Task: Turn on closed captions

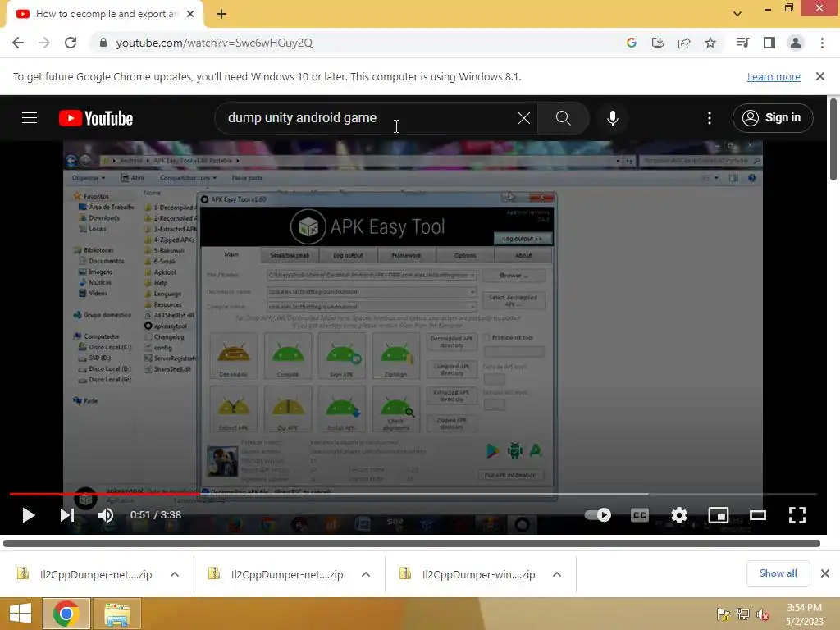Action: click(640, 515)
